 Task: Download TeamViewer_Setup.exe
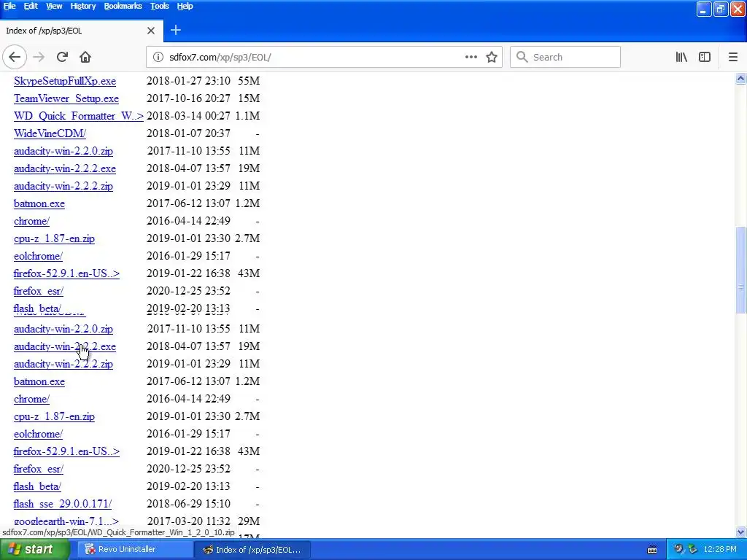(66, 98)
